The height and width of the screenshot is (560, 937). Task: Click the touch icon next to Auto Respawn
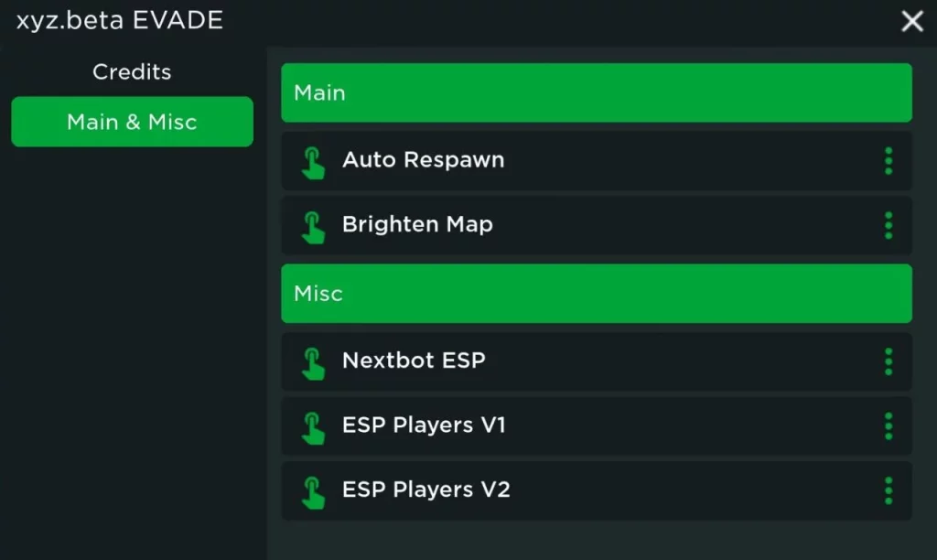[x=315, y=161]
